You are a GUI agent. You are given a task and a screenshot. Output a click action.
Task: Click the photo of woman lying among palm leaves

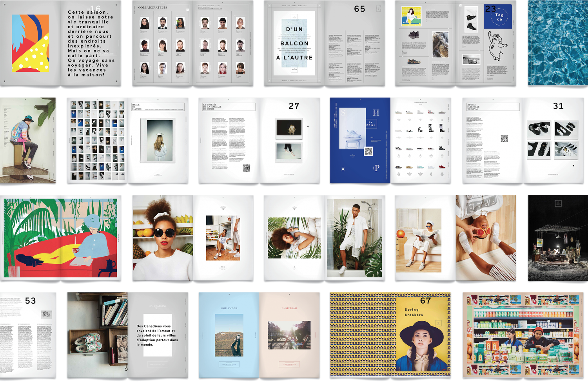pos(294,238)
